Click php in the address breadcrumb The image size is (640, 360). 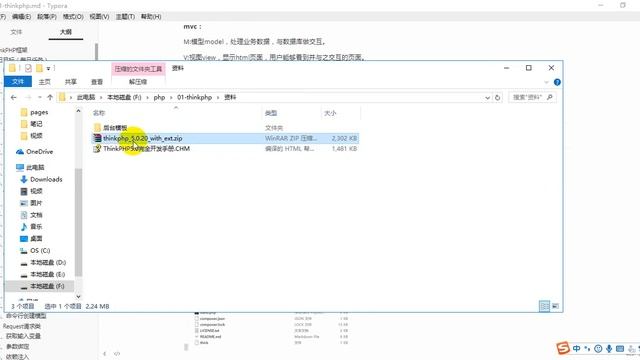[x=159, y=97]
